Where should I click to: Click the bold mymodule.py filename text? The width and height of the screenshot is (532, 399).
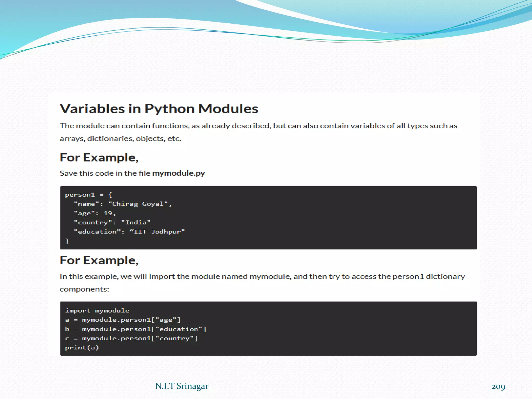point(178,173)
